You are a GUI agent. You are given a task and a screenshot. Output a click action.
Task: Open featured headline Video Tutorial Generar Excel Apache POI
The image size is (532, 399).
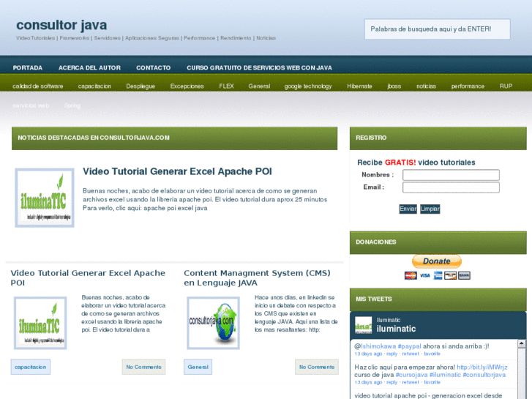177,171
